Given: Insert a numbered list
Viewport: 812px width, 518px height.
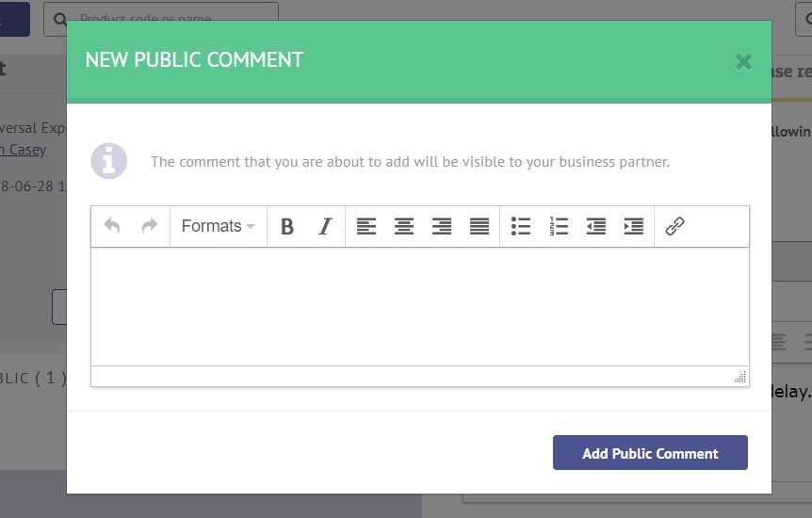Looking at the screenshot, I should pos(559,226).
